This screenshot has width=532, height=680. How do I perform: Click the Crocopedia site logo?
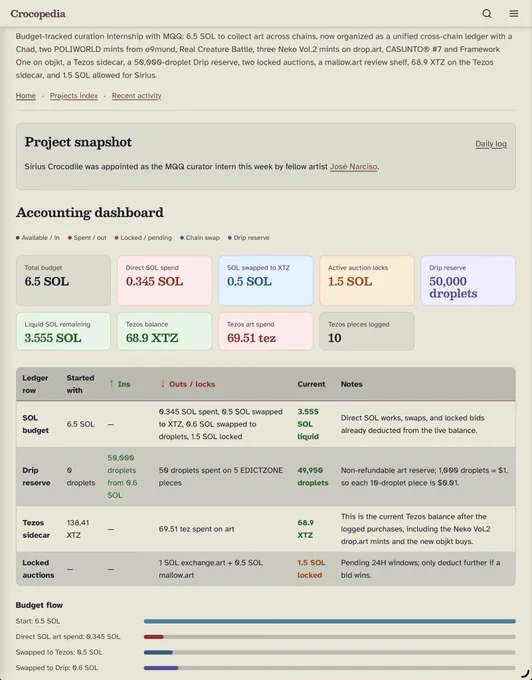pyautogui.click(x=38, y=14)
